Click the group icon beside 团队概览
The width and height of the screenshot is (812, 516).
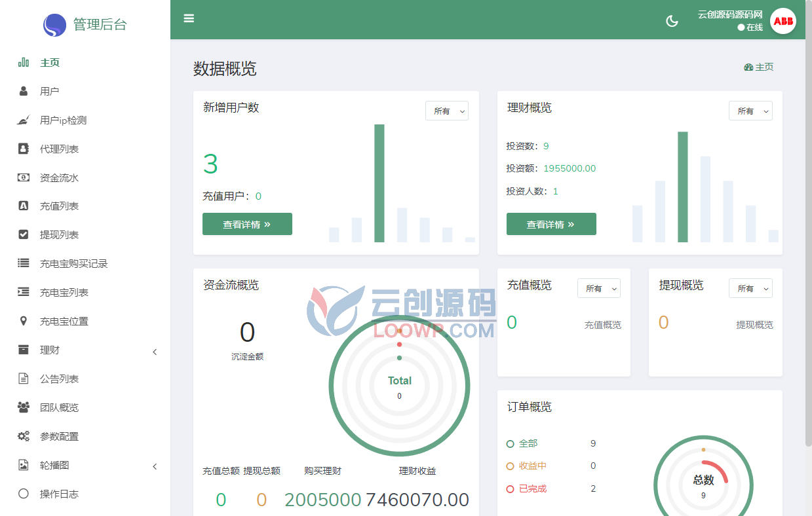click(24, 407)
